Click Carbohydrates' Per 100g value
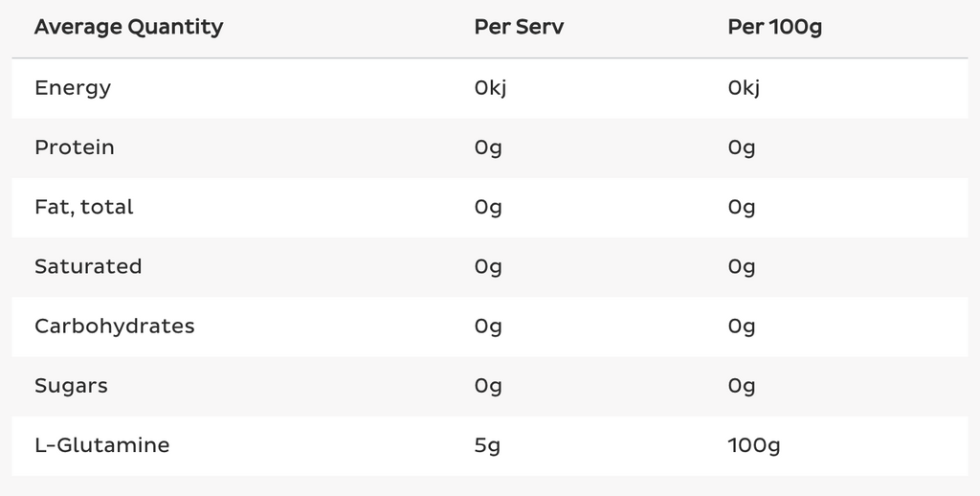This screenshot has height=496, width=980. pos(742,327)
